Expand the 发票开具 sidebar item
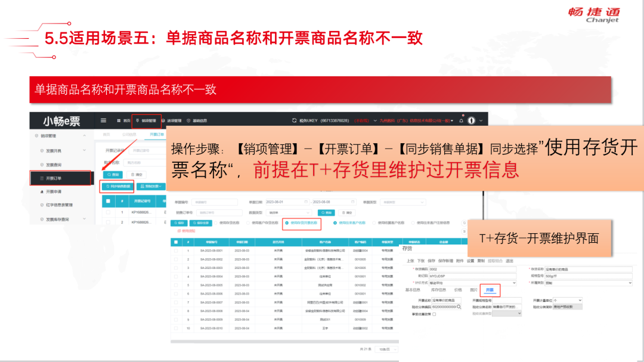644x362 pixels. (x=85, y=150)
